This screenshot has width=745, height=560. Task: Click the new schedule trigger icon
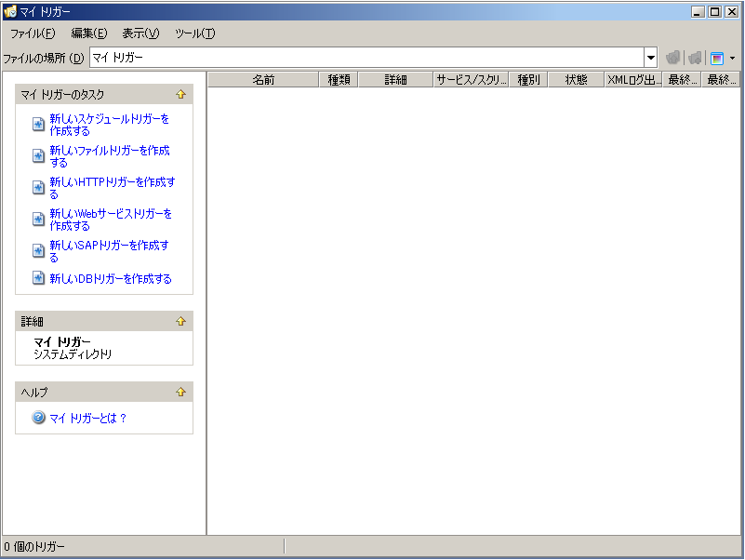click(39, 125)
